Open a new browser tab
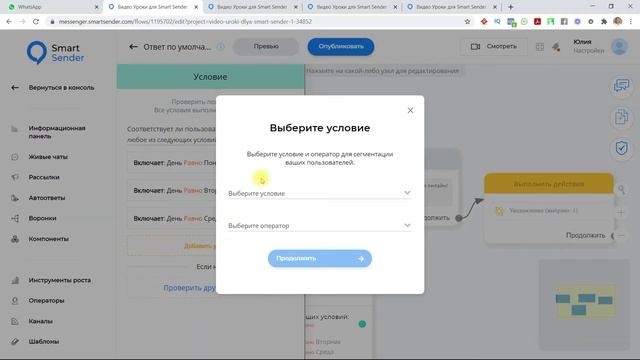This screenshot has height=360, width=640. pyautogui.click(x=511, y=7)
